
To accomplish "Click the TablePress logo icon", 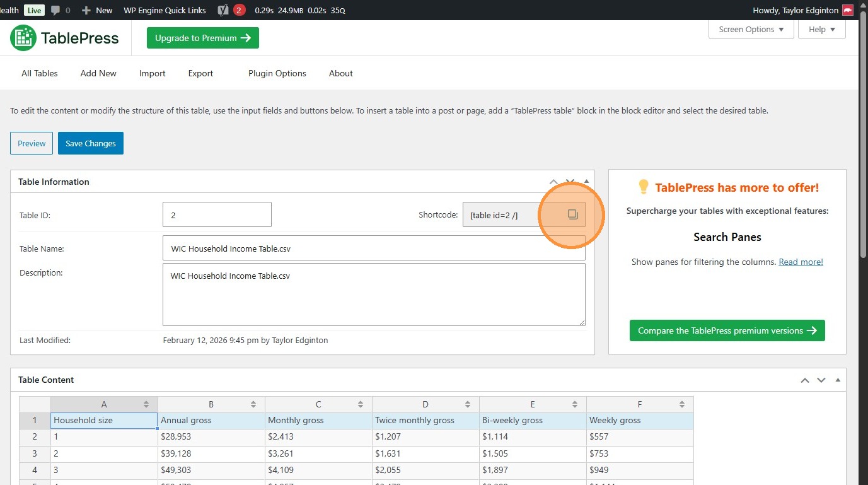I will 23,38.
